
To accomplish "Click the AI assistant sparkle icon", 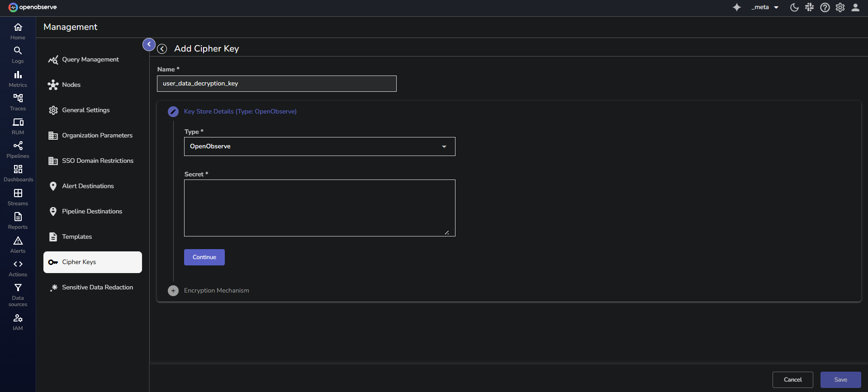I will pos(737,7).
